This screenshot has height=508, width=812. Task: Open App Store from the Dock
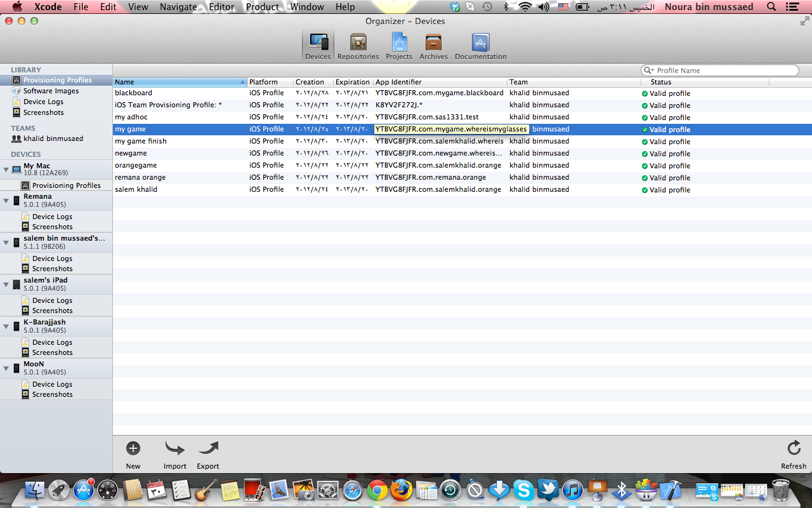[x=84, y=490]
